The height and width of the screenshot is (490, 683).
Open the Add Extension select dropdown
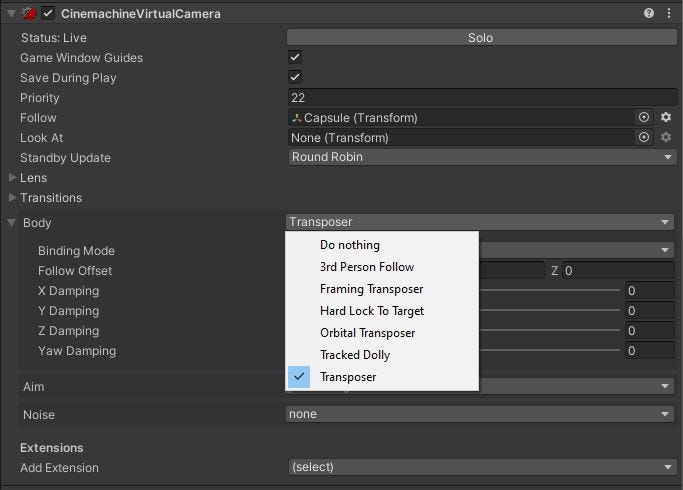pyautogui.click(x=482, y=467)
